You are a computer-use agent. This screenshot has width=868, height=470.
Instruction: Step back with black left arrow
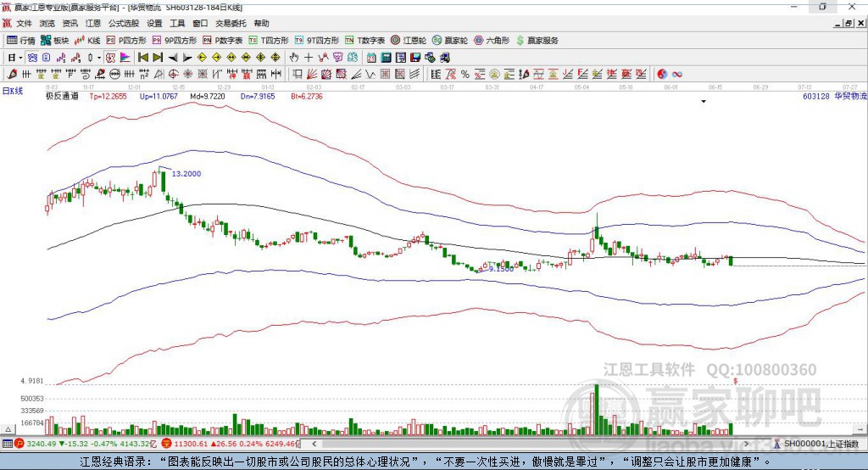pyautogui.click(x=173, y=58)
